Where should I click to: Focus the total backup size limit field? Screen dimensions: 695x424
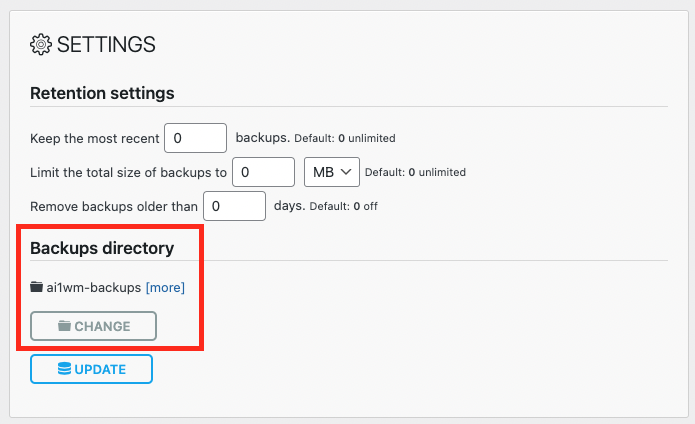pos(263,172)
